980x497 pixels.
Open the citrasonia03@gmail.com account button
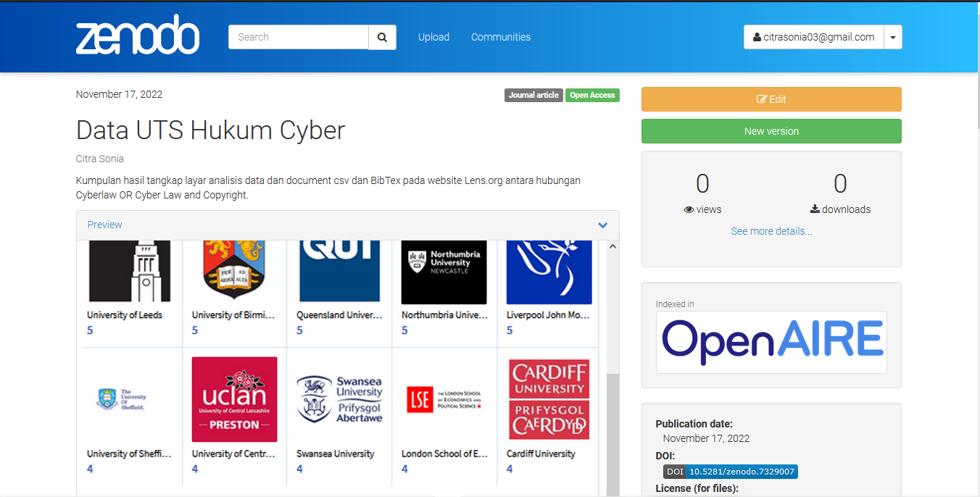tap(814, 37)
